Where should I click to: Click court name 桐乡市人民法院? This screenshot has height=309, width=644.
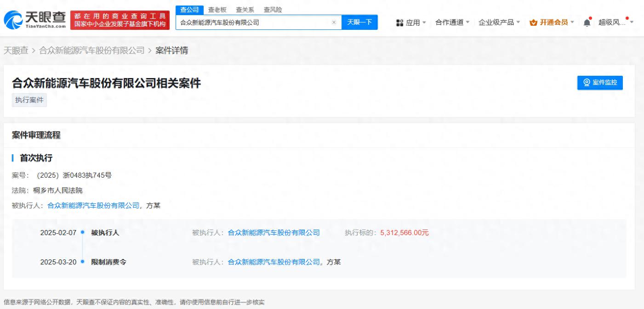[57, 190]
